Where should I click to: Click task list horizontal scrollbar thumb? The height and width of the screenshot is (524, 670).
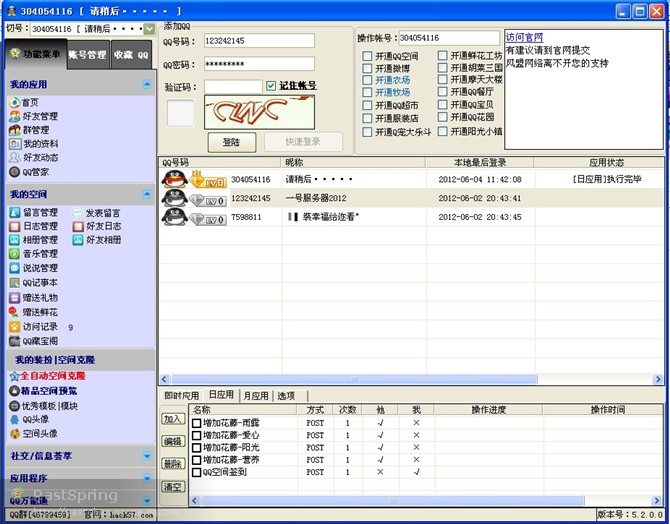pos(393,500)
